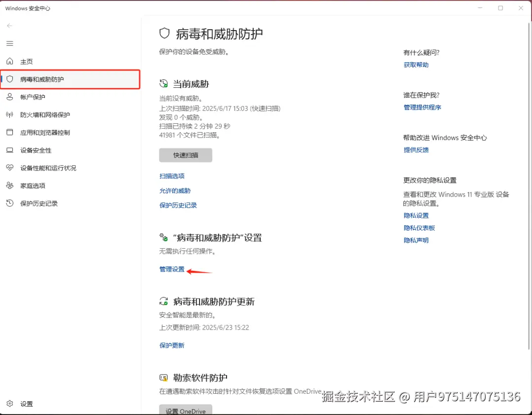The width and height of the screenshot is (532, 415).
Task: Click the gears icon beside "病毒和威胁防护"设置
Action: 164,237
